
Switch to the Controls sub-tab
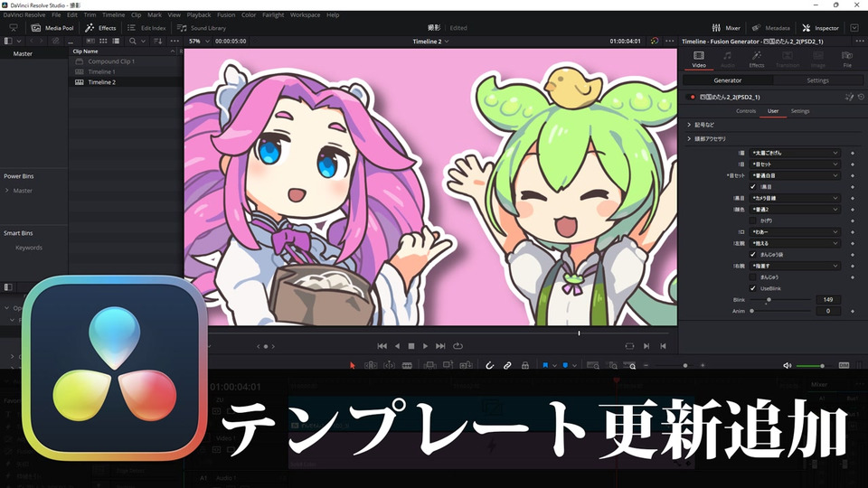tap(746, 111)
